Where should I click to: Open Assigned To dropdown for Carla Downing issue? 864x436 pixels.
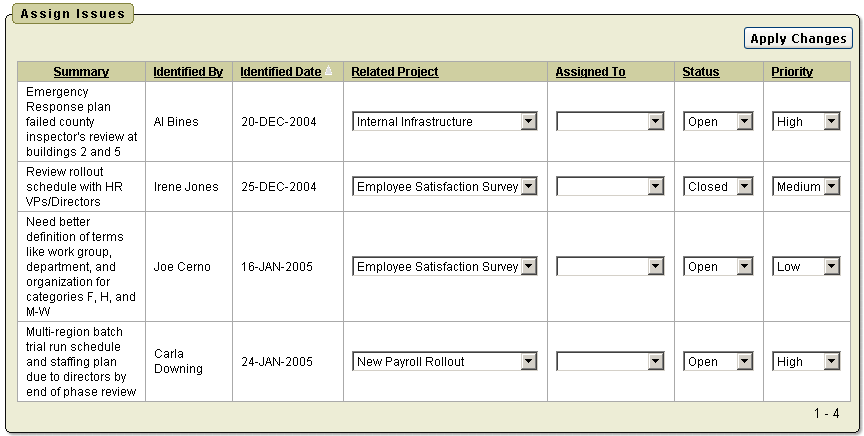point(610,362)
